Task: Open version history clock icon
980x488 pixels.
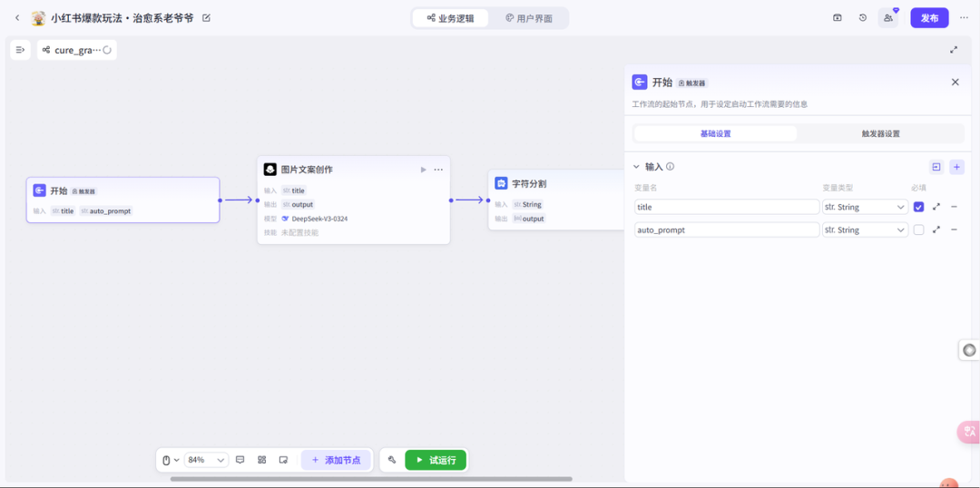Action: pos(863,18)
